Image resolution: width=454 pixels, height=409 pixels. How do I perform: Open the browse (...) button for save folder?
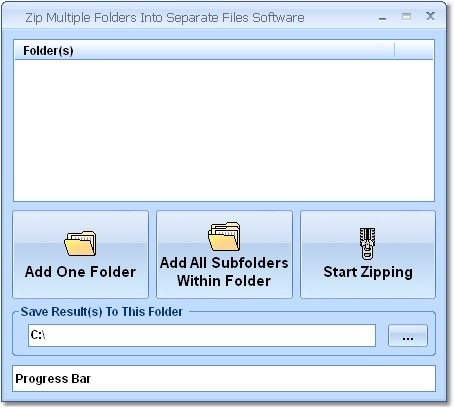tap(408, 336)
